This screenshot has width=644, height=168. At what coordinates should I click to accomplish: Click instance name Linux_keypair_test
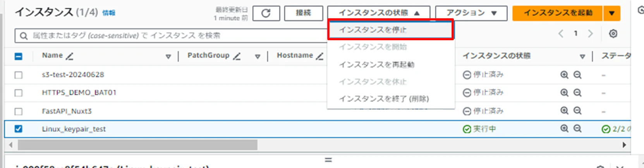(74, 129)
